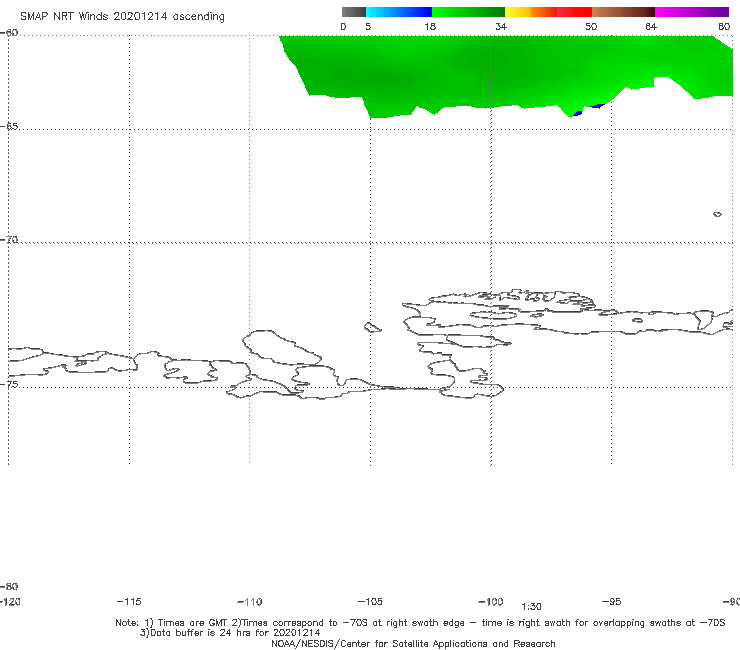Click the latitude label '-75'

point(9,384)
